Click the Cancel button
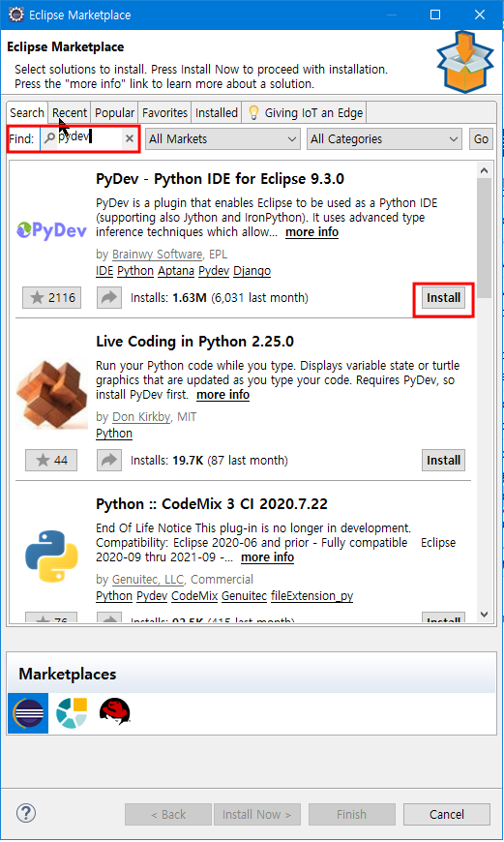 (447, 814)
